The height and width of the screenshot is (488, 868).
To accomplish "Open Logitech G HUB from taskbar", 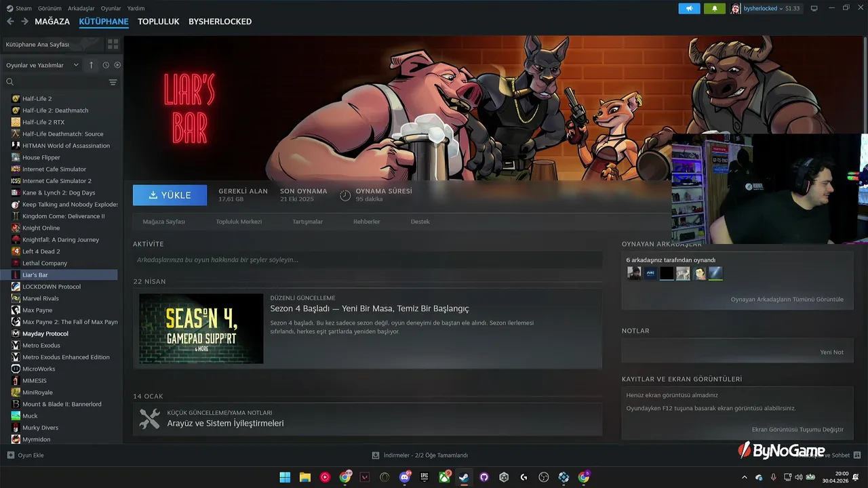I will click(524, 477).
